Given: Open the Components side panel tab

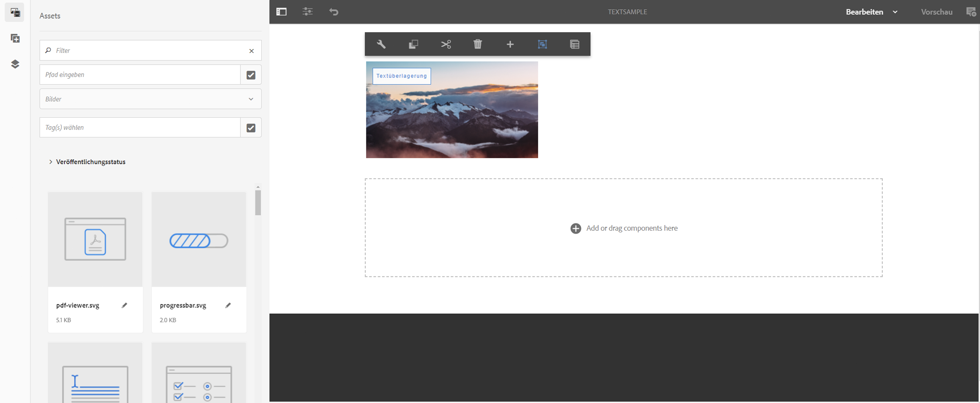Looking at the screenshot, I should click(x=15, y=39).
